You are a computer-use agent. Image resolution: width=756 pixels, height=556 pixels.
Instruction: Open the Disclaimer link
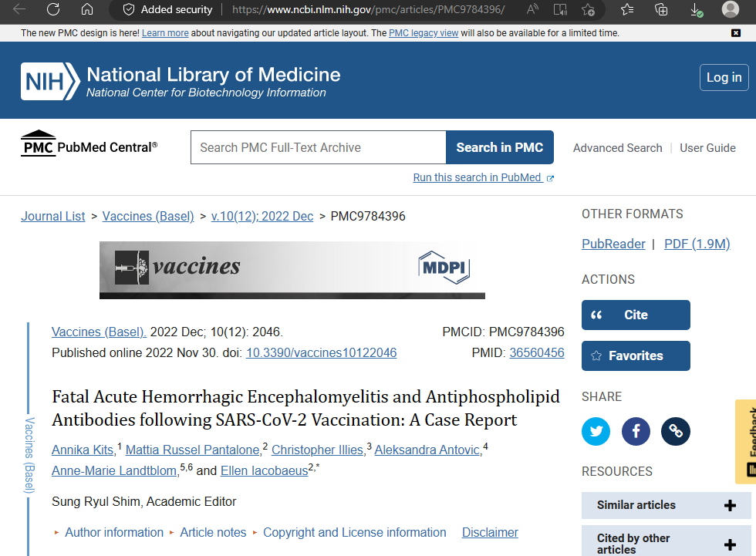coord(490,532)
